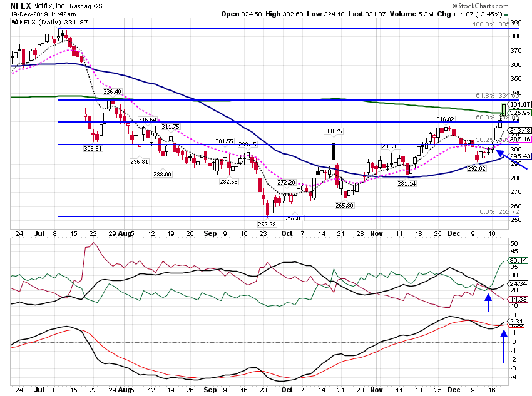Viewport: 532px width, 396px height.
Task: Select the 0.0%: 252.72 Fibonacci label
Action: (x=499, y=212)
